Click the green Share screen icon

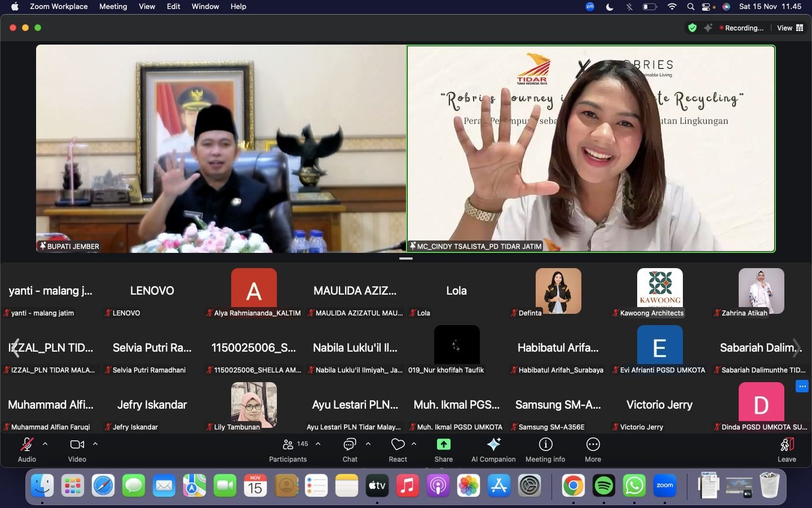tap(444, 445)
